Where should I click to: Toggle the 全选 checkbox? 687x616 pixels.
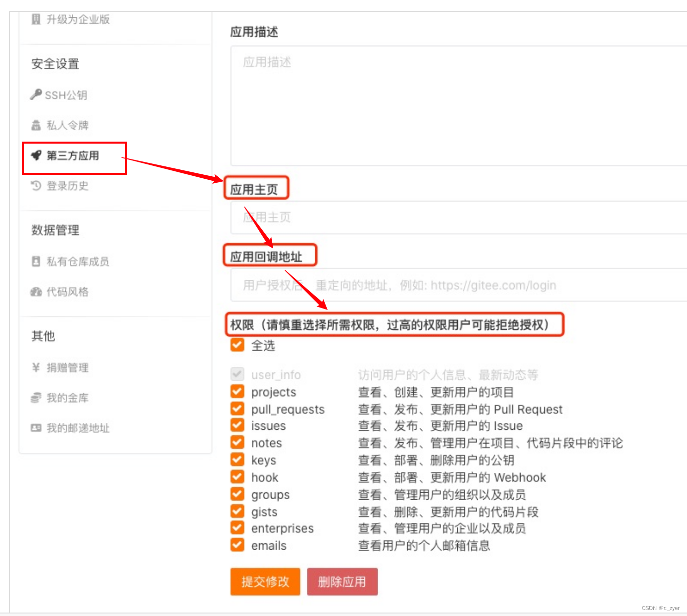click(238, 345)
